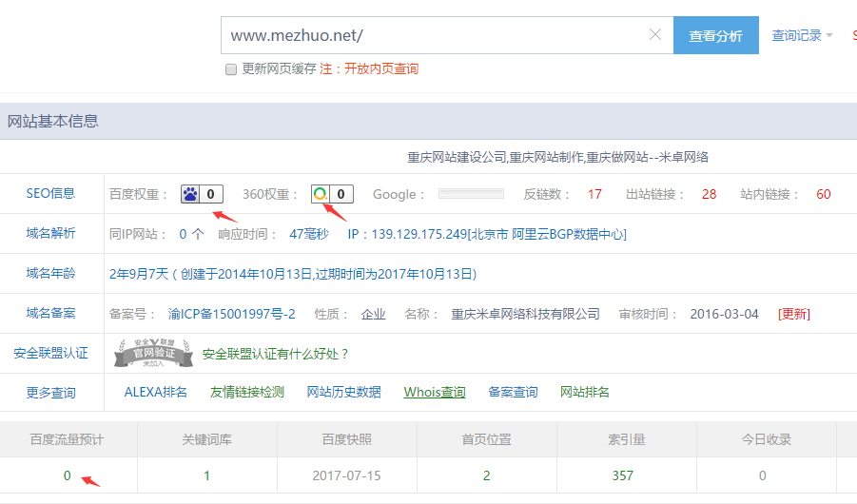This screenshot has width=857, height=504.
Task: Click the Google PageRank bar
Action: (x=471, y=194)
